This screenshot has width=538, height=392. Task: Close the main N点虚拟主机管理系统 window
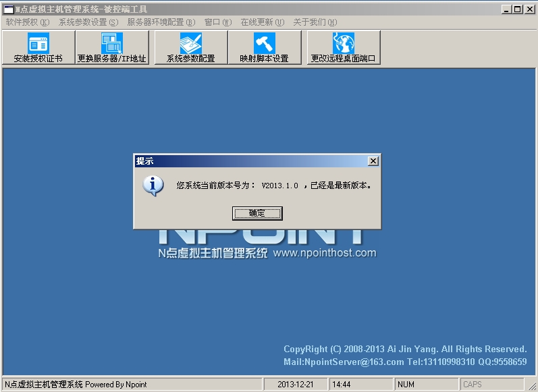(529, 9)
